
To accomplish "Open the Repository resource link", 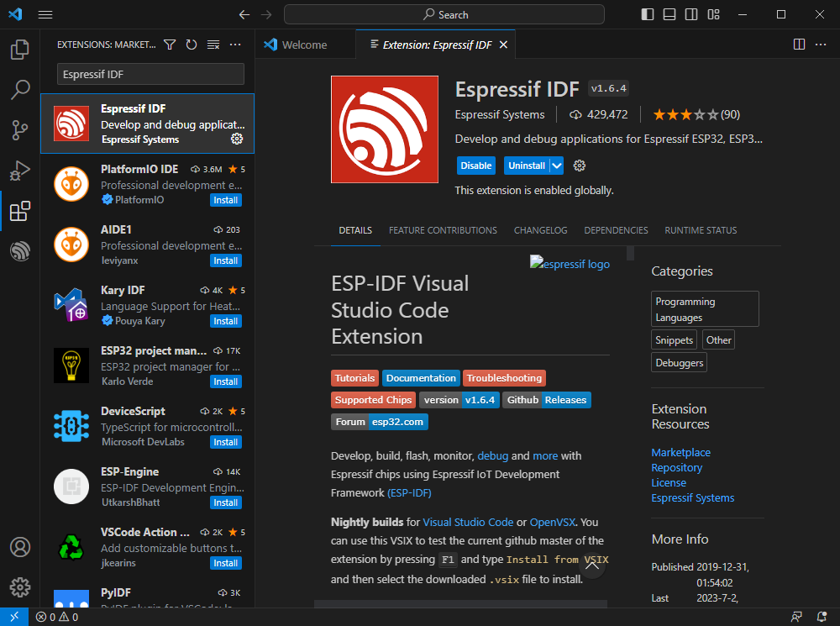I will point(676,467).
